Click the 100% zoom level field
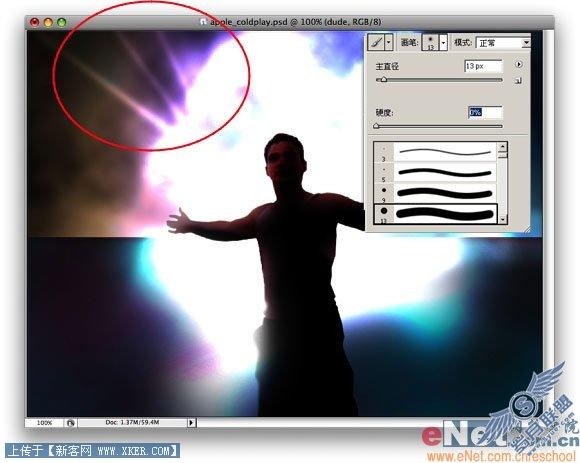 [x=44, y=422]
